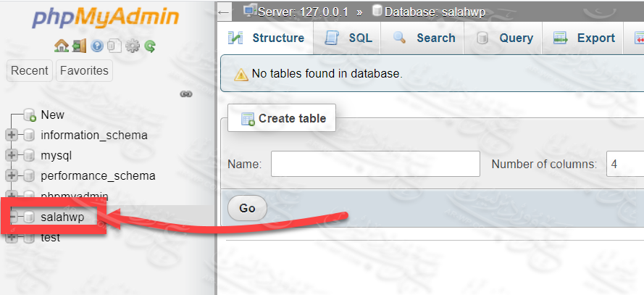Image resolution: width=644 pixels, height=295 pixels.
Task: Click the Recent button
Action: point(30,71)
